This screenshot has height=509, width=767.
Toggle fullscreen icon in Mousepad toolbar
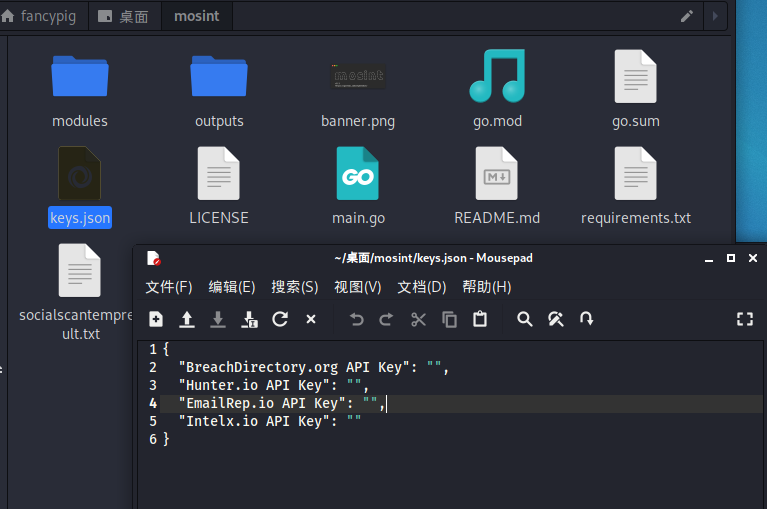point(744,319)
